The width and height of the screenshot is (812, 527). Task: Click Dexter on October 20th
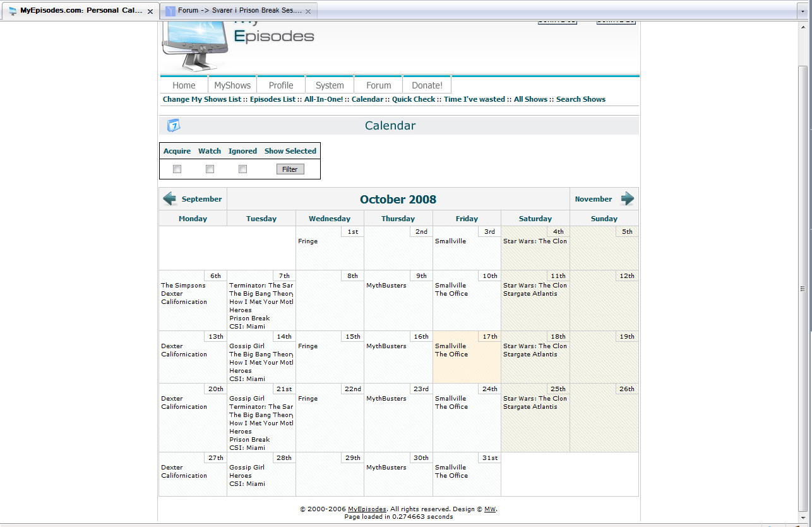(172, 399)
